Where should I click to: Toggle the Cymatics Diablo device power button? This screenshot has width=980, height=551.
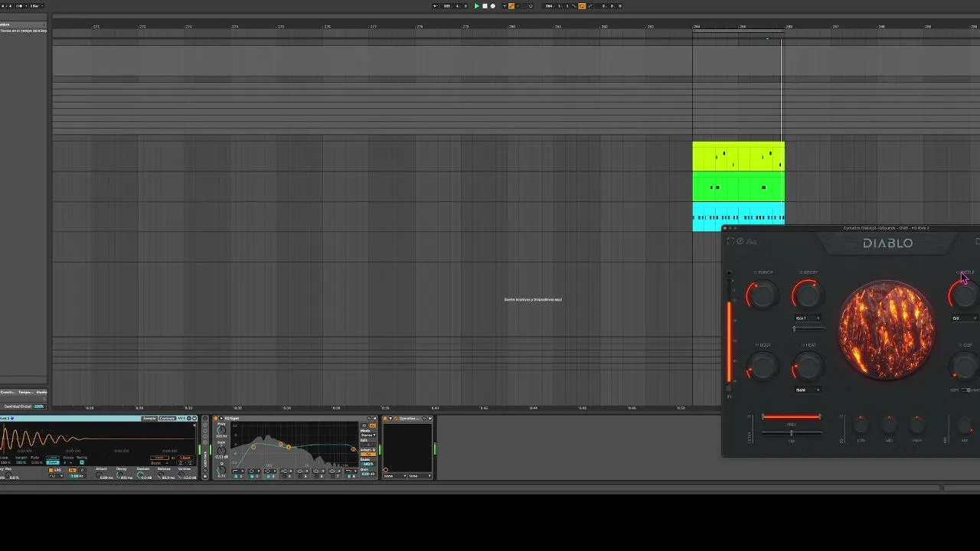point(385,419)
